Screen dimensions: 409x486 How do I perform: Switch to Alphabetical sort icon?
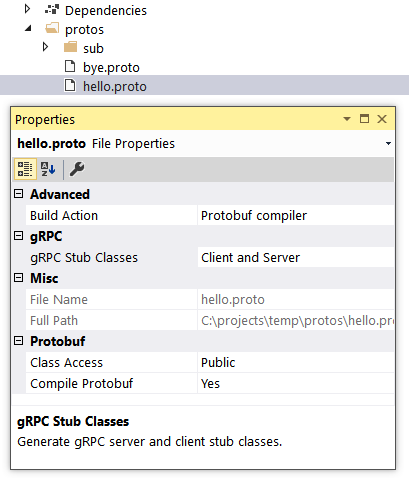point(48,169)
